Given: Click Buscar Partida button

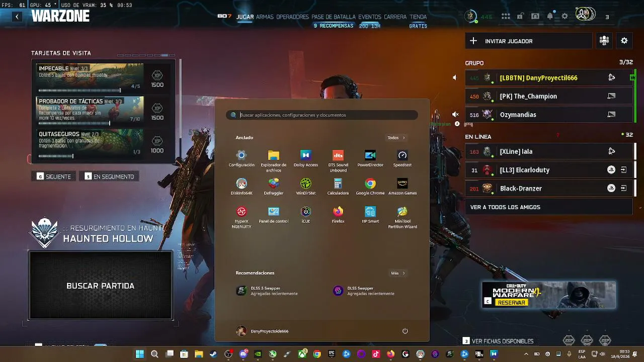Looking at the screenshot, I should click(101, 286).
